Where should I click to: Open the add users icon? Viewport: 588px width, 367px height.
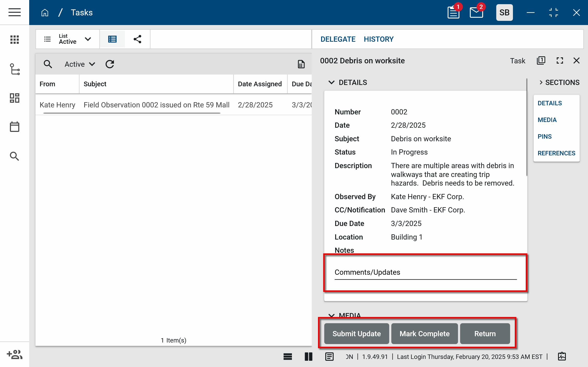click(x=15, y=354)
